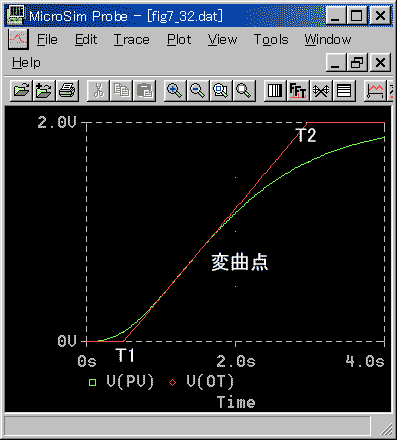Click the green square V(PV) legend marker
This screenshot has width=397, height=440.
click(x=92, y=382)
